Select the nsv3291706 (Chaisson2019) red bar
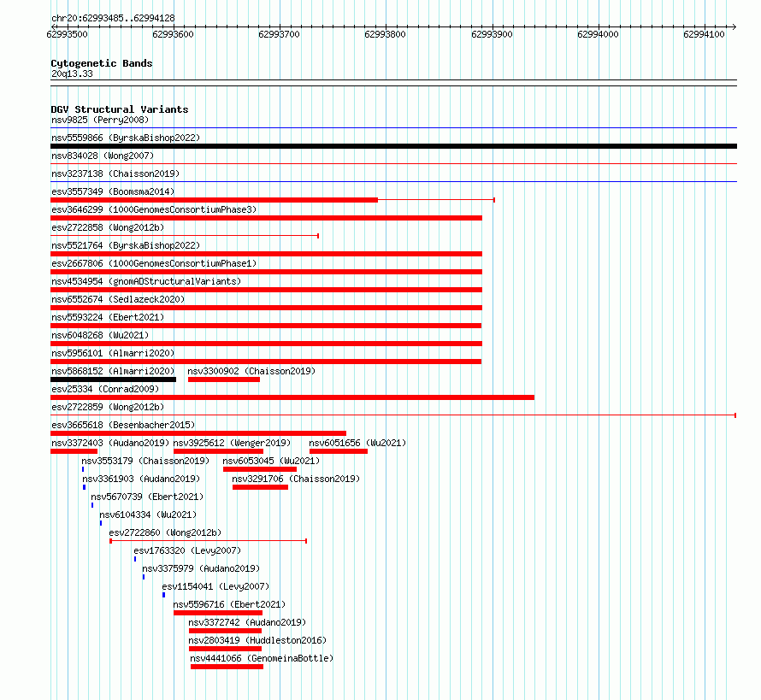The width and height of the screenshot is (761, 700). pos(260,487)
